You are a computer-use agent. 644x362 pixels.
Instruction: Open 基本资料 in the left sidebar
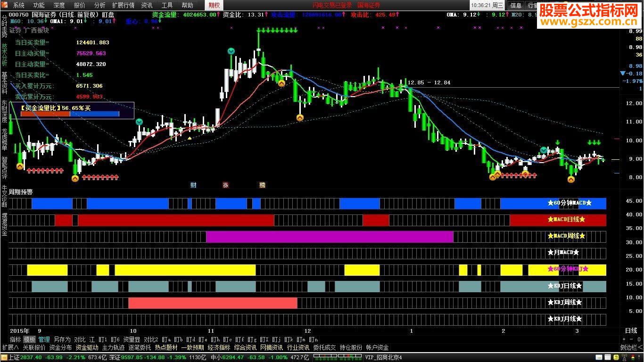tap(4, 83)
